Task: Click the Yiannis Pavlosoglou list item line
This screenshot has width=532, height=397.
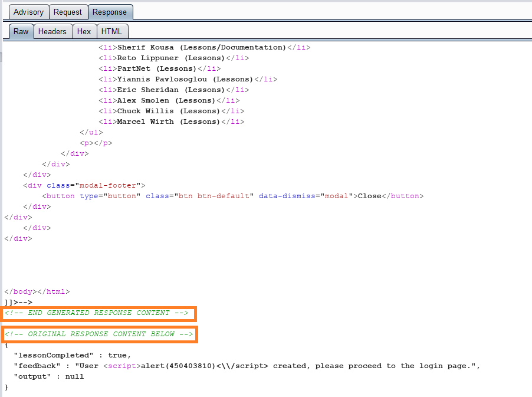Action: pyautogui.click(x=188, y=80)
